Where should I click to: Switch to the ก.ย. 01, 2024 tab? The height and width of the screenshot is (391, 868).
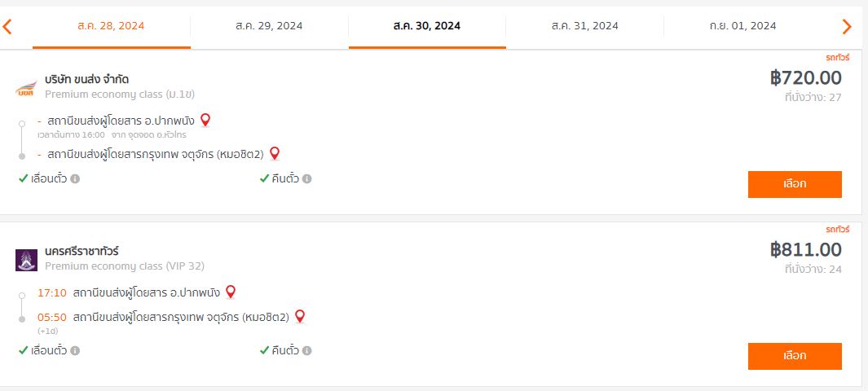tap(742, 26)
